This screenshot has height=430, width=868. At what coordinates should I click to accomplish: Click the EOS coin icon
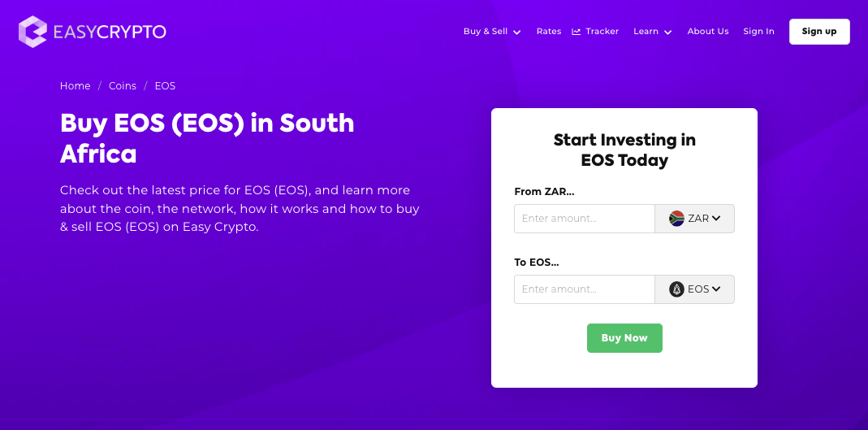[x=676, y=289]
